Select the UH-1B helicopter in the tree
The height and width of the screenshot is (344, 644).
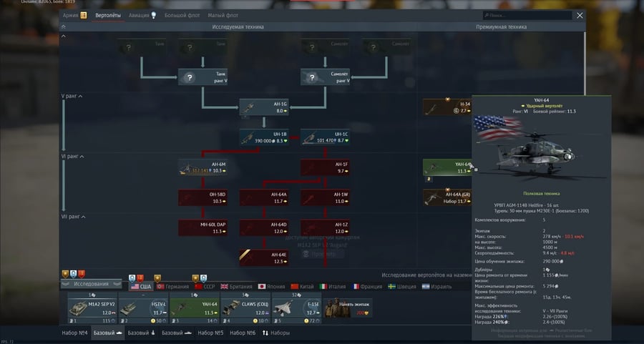[264, 137]
